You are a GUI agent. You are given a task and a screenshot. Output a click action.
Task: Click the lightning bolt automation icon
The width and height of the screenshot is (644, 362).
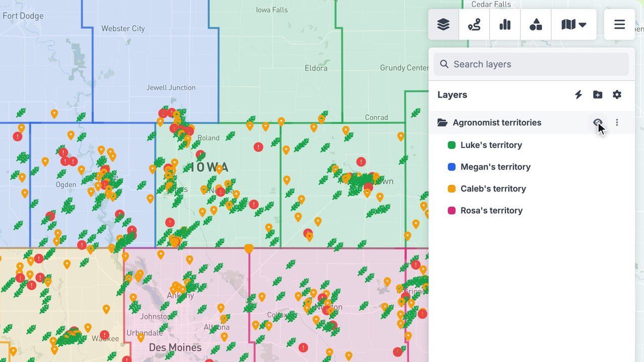pos(579,95)
